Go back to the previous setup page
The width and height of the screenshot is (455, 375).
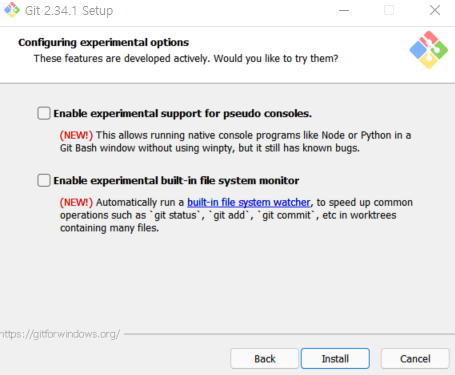[264, 359]
